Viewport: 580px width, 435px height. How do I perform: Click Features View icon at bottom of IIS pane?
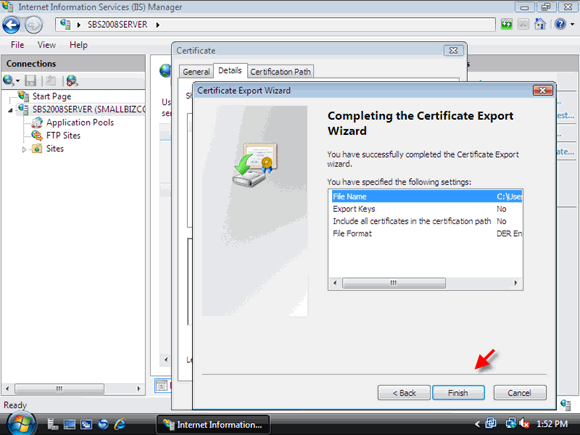point(161,386)
